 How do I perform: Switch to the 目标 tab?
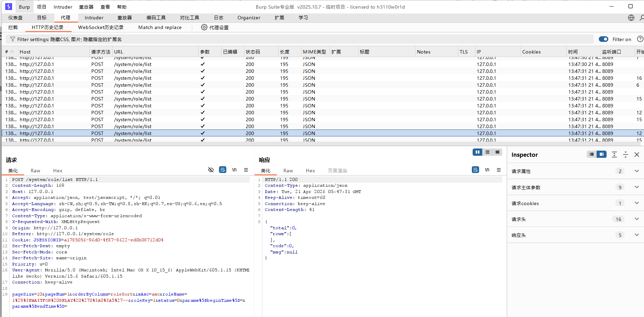pos(42,18)
